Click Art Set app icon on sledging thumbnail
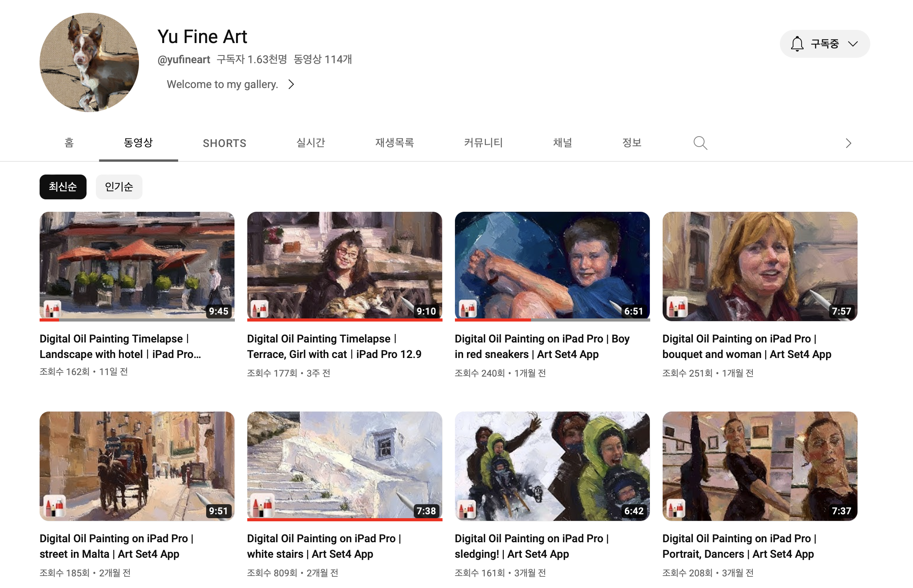Image resolution: width=913 pixels, height=588 pixels. click(x=467, y=509)
